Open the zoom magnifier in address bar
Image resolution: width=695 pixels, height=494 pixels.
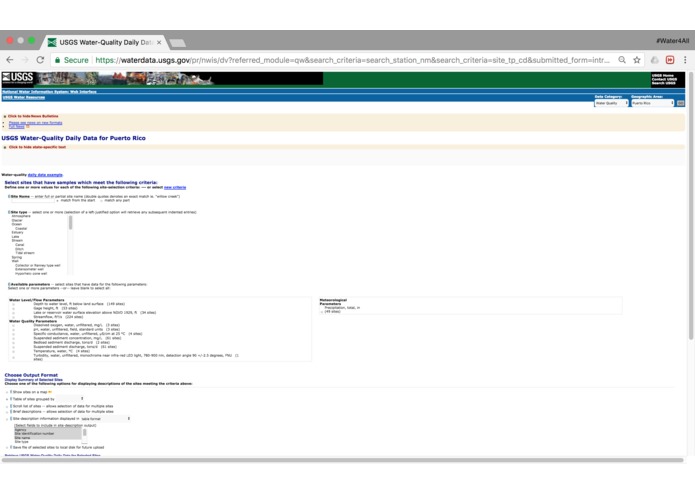[x=622, y=60]
